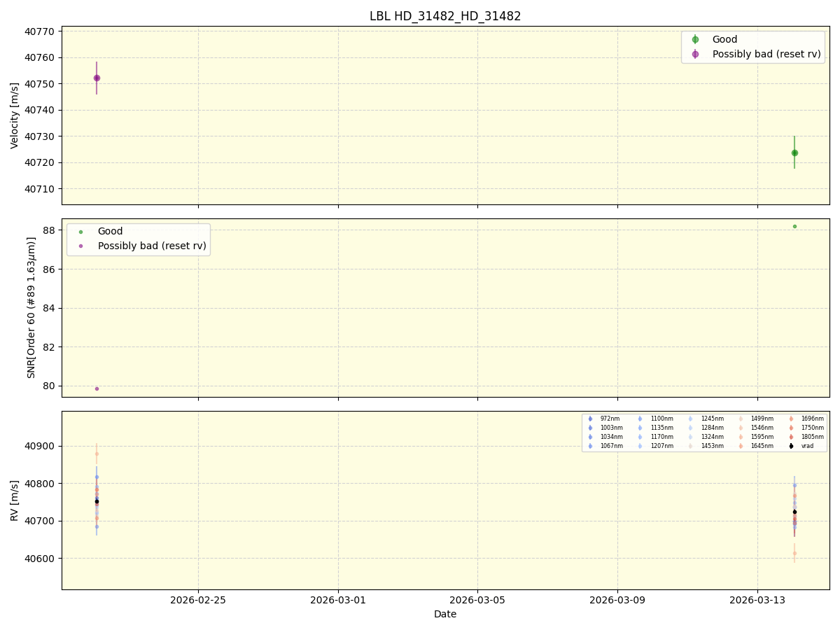Image resolution: width=840 pixels, height=630 pixels.
Task: Select the RV outlier point near 40880
Action: coord(97,454)
